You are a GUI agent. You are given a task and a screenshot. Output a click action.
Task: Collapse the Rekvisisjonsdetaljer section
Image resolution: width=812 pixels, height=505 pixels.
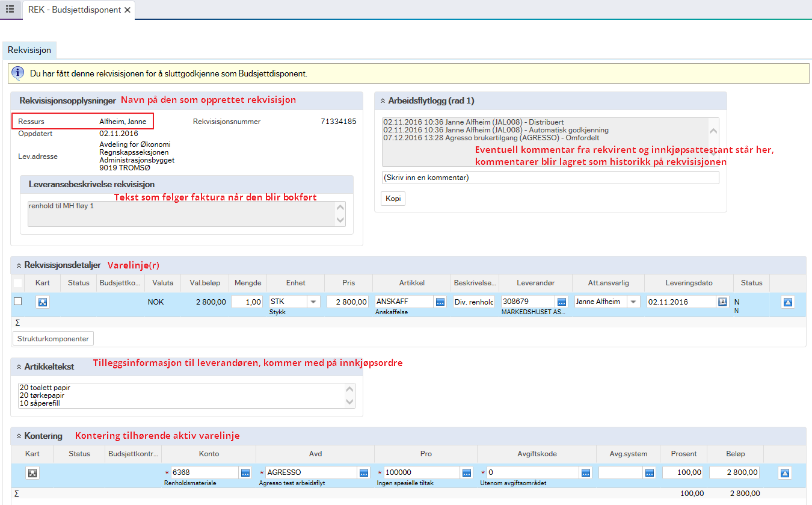click(19, 265)
